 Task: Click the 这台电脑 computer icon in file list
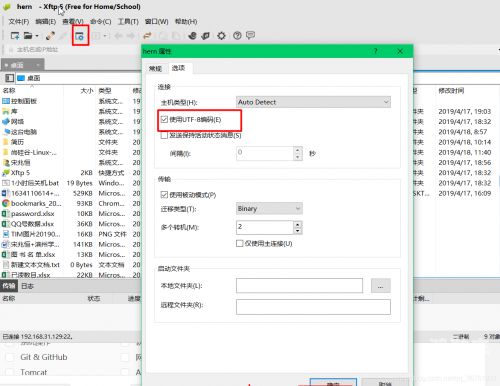click(6, 132)
